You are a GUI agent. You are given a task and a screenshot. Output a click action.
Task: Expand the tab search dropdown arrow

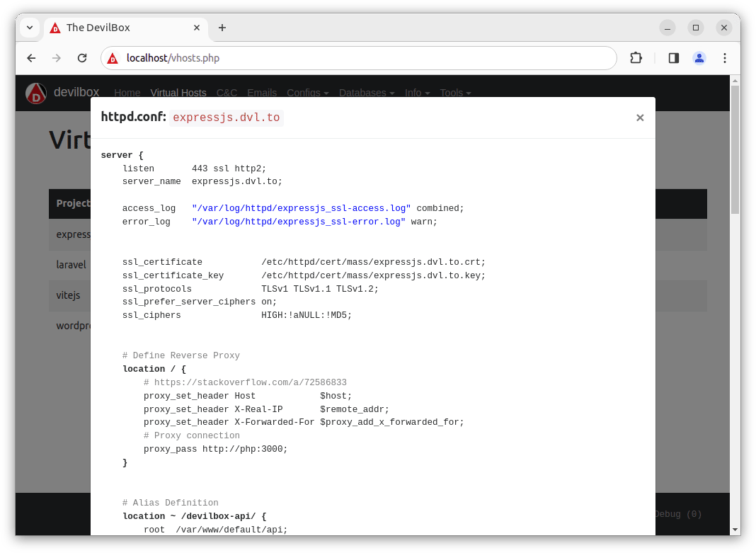[x=30, y=28]
